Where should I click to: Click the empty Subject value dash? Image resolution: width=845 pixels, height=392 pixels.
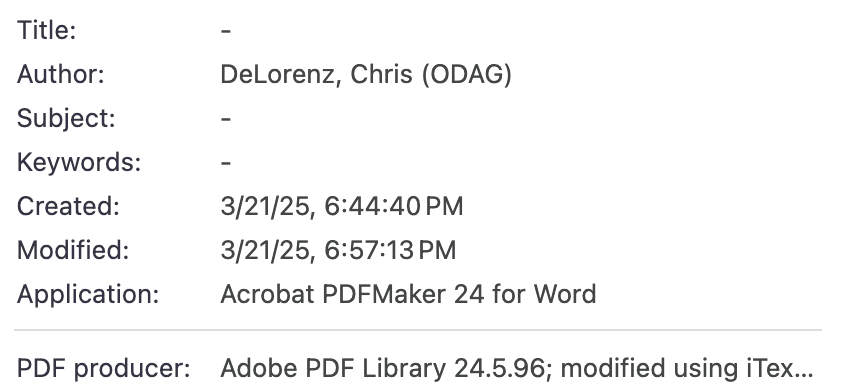point(226,119)
